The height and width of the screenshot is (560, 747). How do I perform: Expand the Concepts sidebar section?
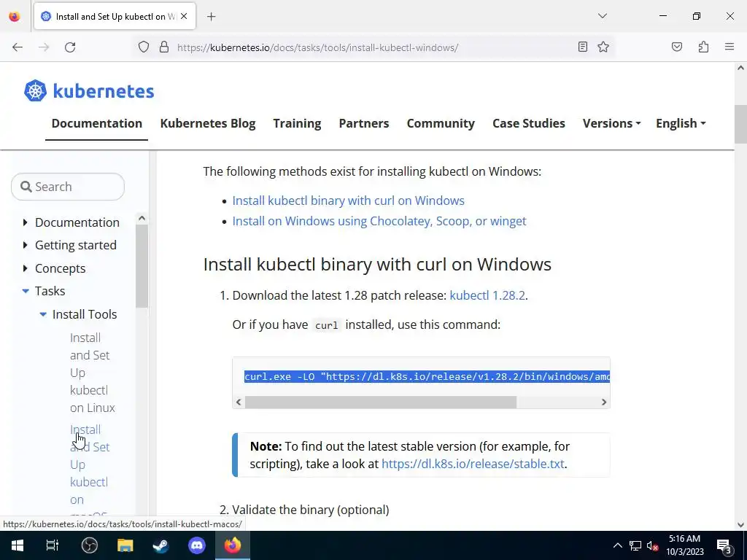coord(26,268)
